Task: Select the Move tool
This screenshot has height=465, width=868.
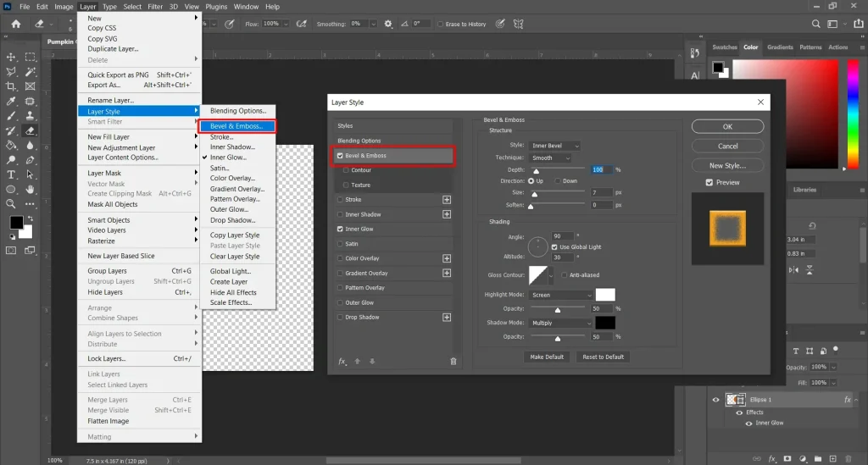Action: tap(10, 57)
